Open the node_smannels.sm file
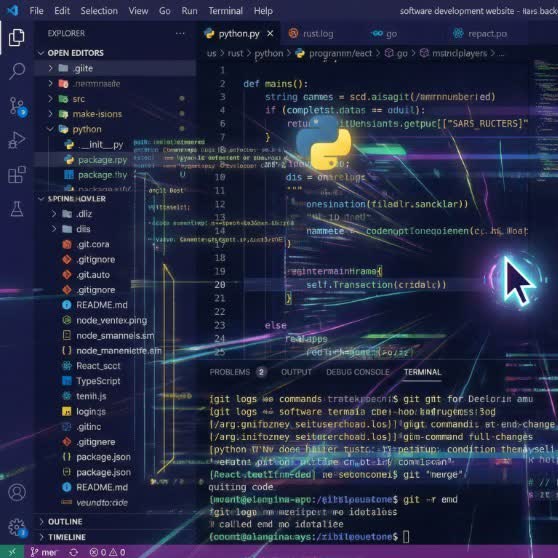The image size is (558, 558). point(115,336)
